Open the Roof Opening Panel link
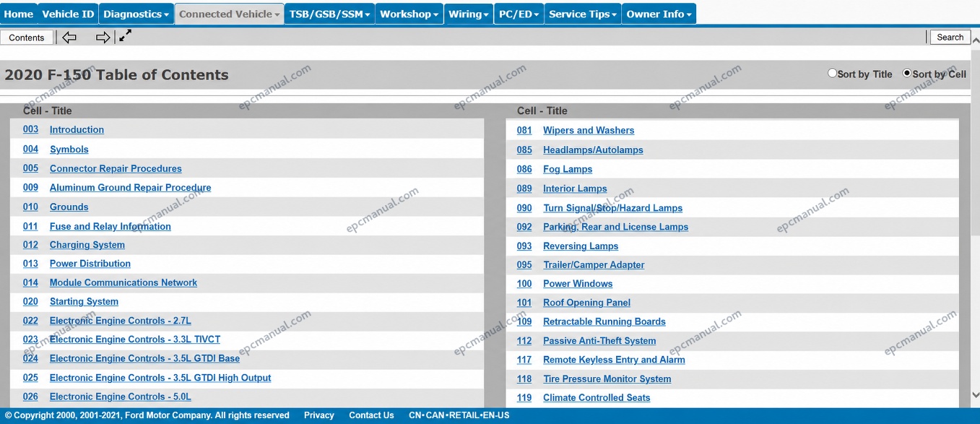This screenshot has width=980, height=424. (586, 303)
